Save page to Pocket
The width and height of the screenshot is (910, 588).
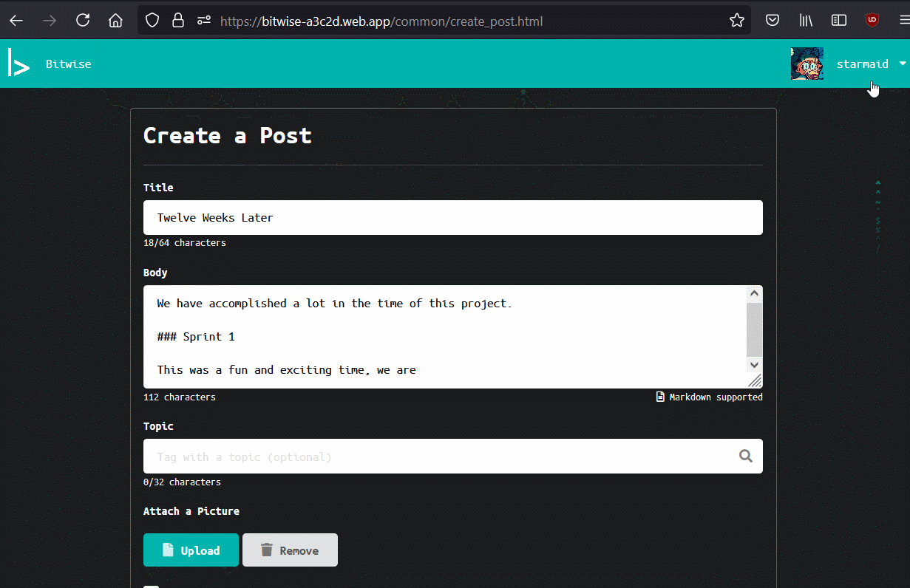pyautogui.click(x=772, y=21)
